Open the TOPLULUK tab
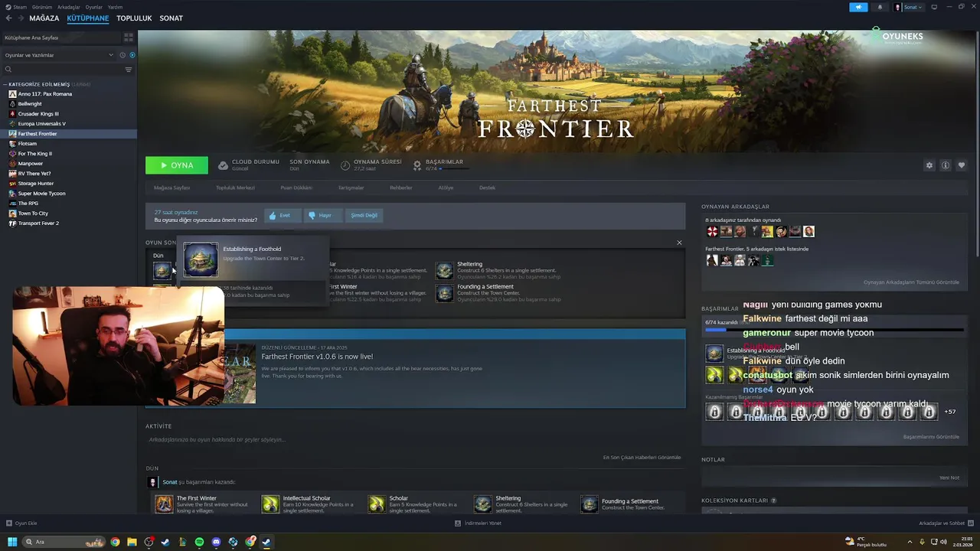This screenshot has width=980, height=551. tap(134, 18)
